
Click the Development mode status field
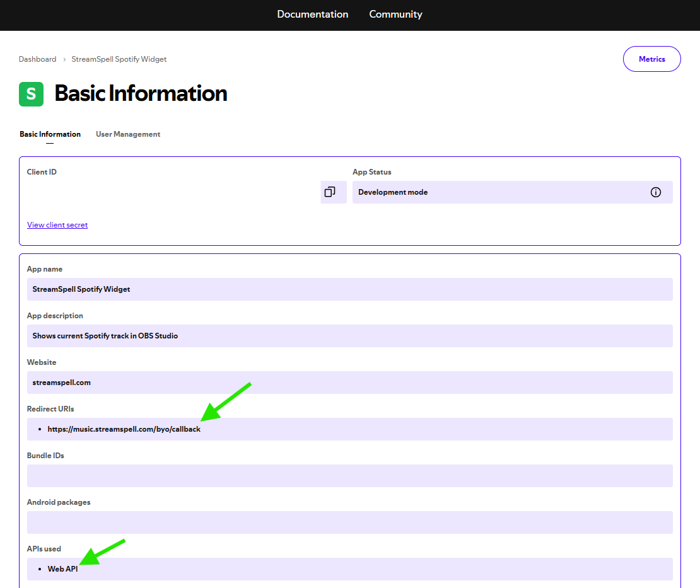[x=513, y=192]
